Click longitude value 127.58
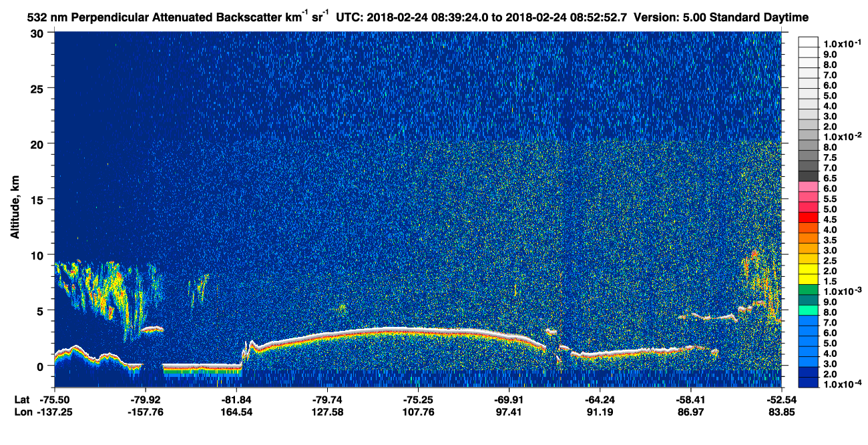The image size is (868, 445). click(x=327, y=412)
